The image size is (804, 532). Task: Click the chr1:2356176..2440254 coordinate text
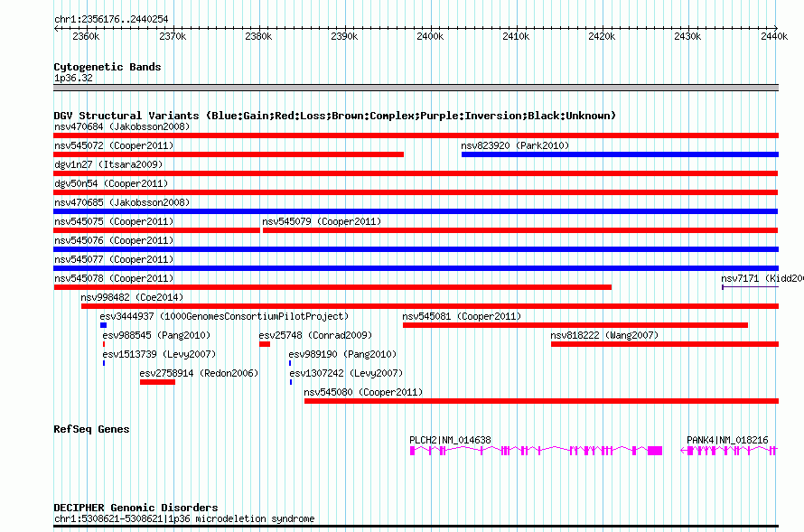pyautogui.click(x=111, y=19)
